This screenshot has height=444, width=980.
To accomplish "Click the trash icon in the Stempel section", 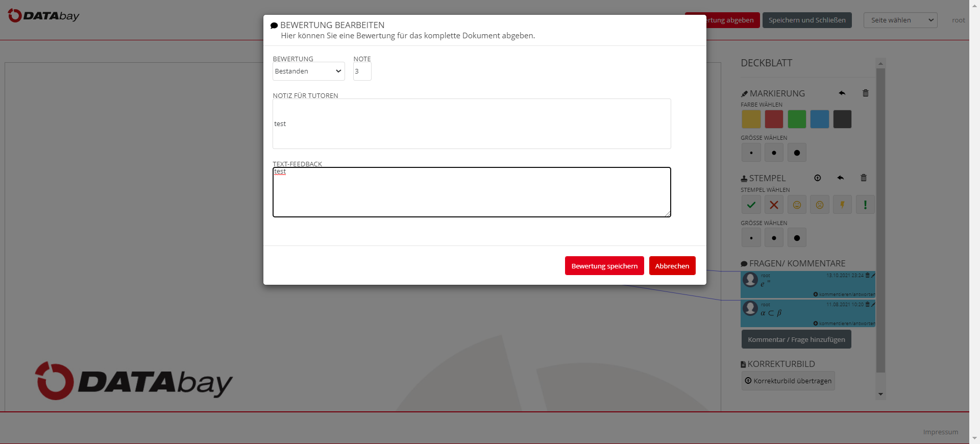I will coord(864,178).
